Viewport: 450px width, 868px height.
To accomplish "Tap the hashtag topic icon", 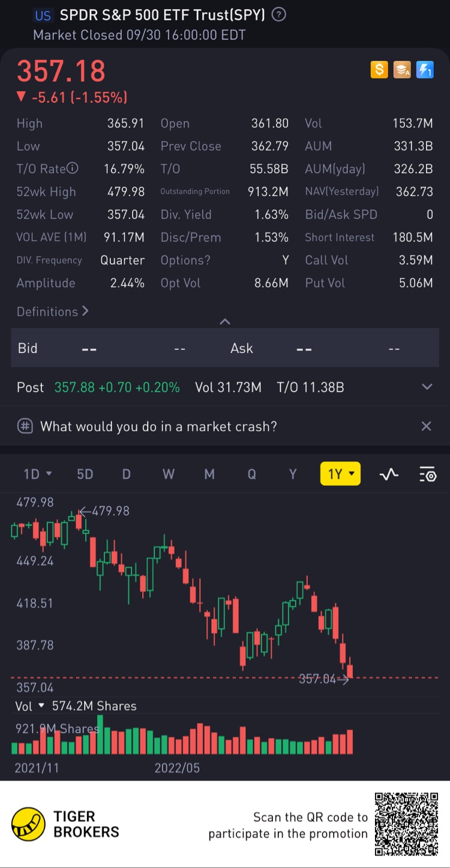I will tap(25, 426).
